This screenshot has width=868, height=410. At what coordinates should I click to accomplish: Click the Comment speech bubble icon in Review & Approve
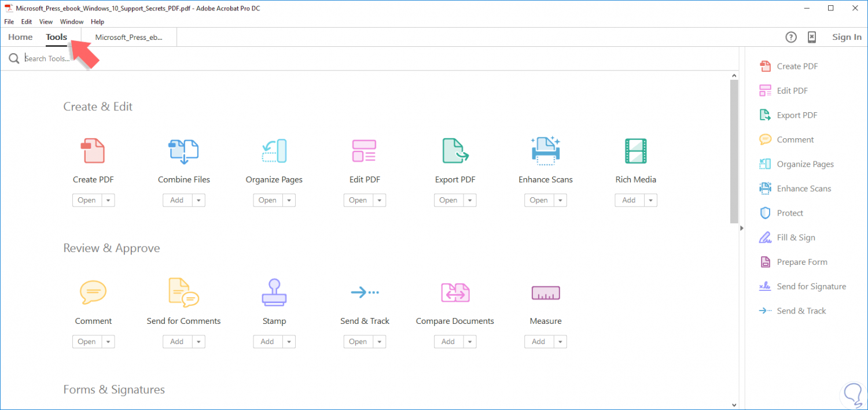(93, 292)
